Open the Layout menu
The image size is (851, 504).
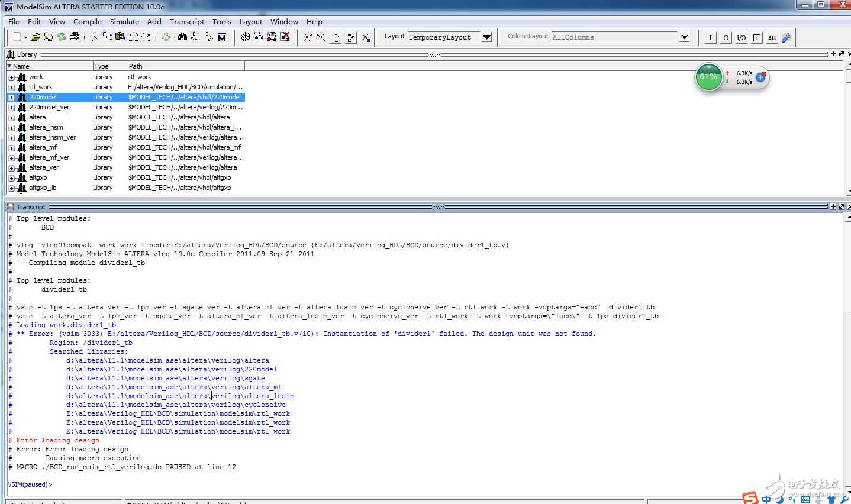(251, 21)
